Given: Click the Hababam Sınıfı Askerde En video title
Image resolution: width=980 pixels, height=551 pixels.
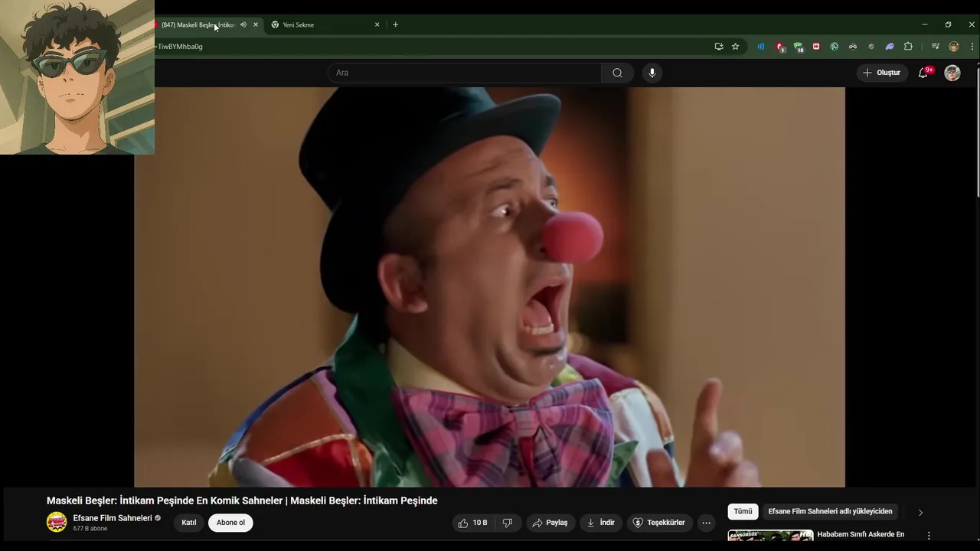Looking at the screenshot, I should (x=861, y=534).
